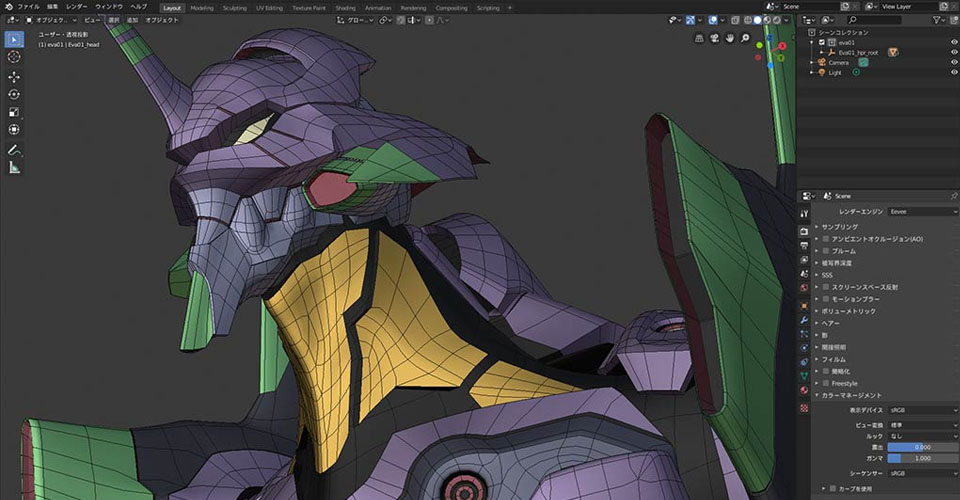Select the Scale tool
This screenshot has width=960, height=500.
[14, 112]
